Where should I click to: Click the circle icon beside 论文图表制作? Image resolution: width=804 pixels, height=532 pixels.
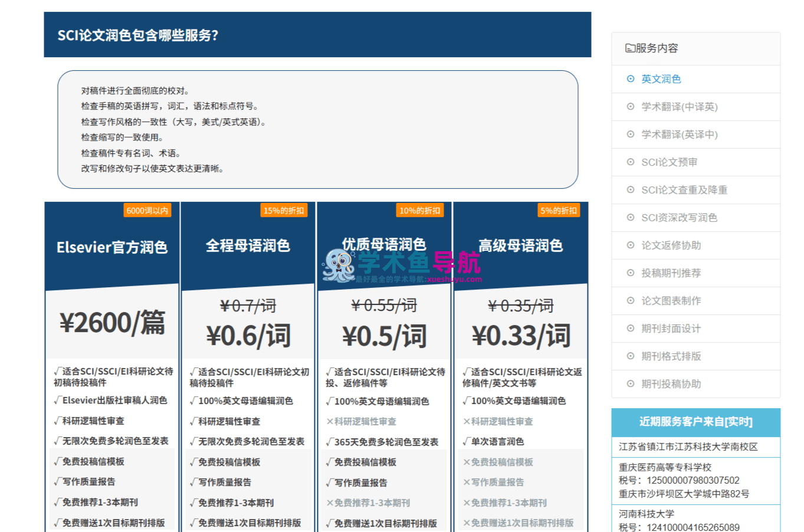[x=631, y=301]
